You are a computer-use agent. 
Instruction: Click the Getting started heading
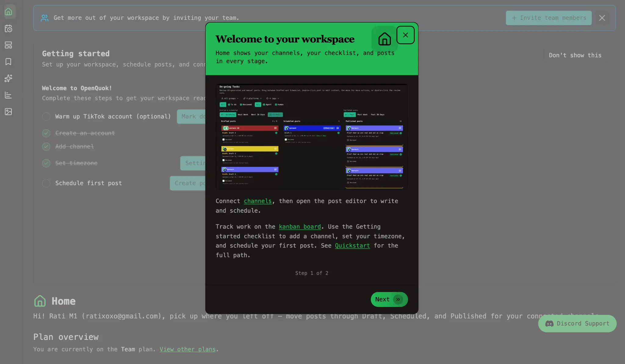coord(76,54)
